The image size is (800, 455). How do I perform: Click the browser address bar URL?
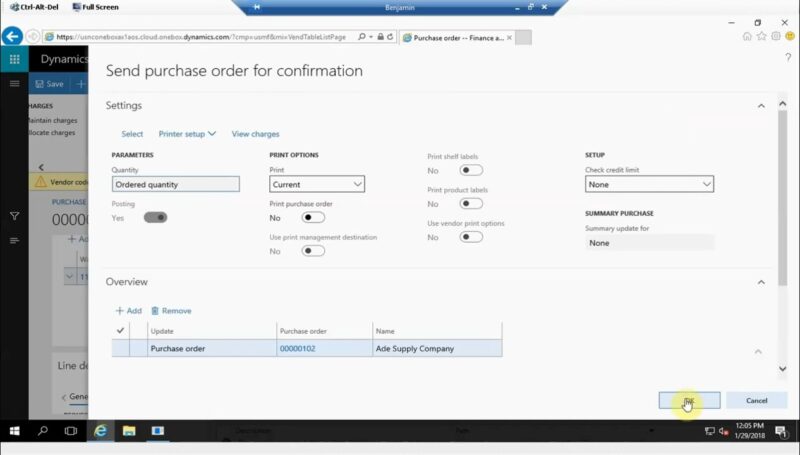pos(201,37)
